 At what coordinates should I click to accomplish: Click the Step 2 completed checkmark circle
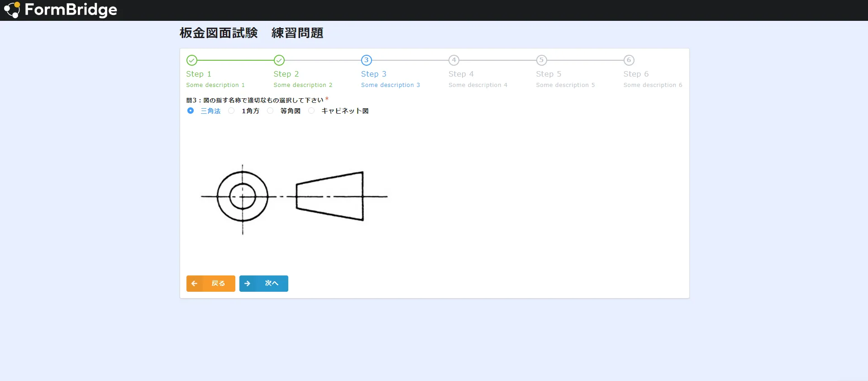[279, 60]
